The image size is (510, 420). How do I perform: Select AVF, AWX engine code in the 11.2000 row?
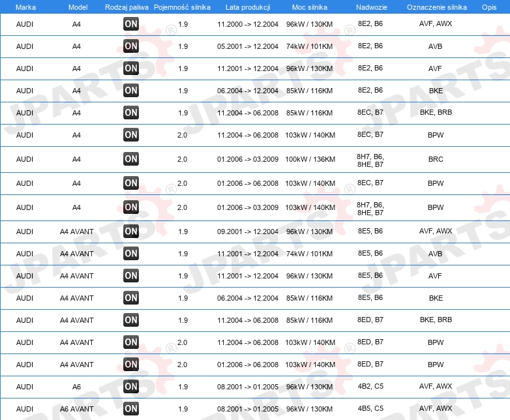click(x=436, y=23)
